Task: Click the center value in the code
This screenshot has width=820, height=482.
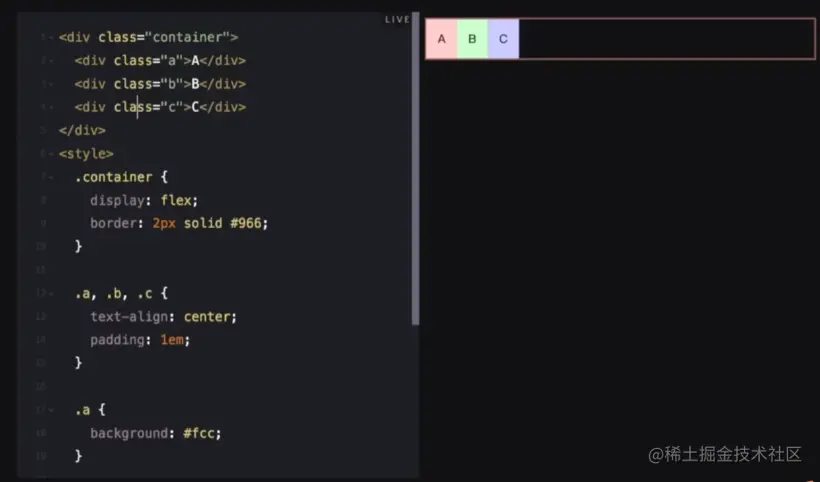Action: (x=207, y=317)
